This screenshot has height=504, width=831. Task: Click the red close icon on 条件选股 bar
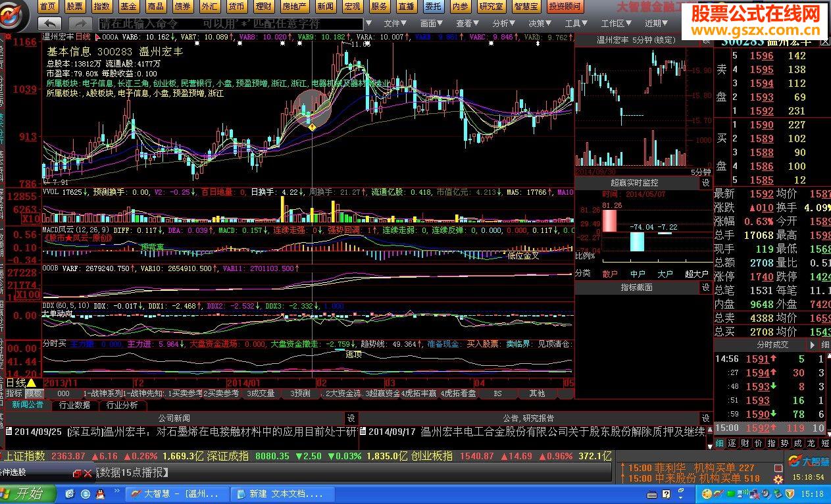(88, 473)
